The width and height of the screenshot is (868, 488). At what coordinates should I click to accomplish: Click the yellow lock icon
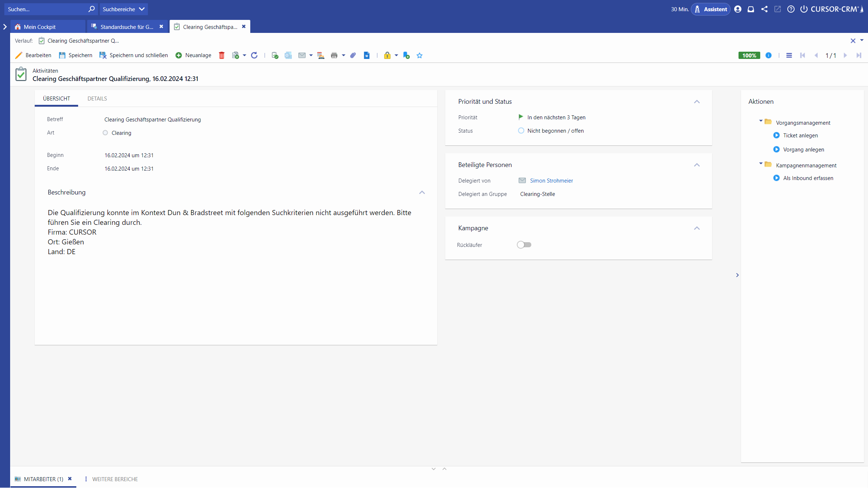pyautogui.click(x=387, y=55)
